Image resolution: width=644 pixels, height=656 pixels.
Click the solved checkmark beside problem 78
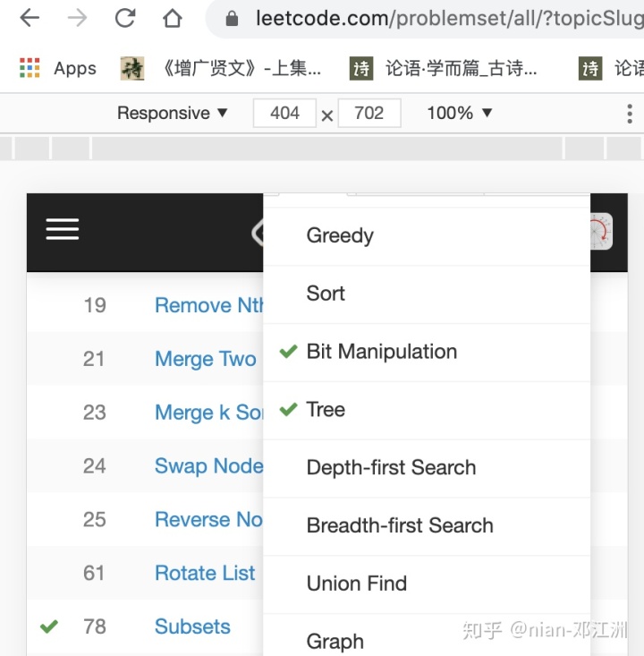coord(49,626)
